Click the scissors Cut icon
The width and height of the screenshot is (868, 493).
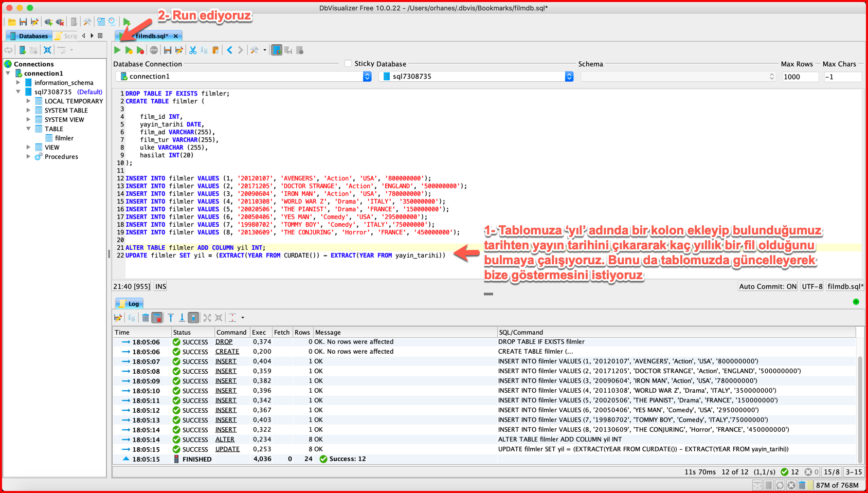(193, 50)
